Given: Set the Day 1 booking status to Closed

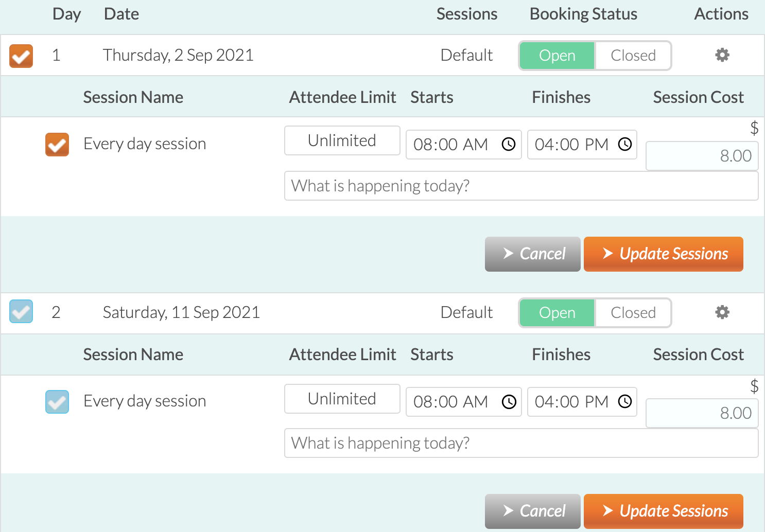Looking at the screenshot, I should pos(633,56).
